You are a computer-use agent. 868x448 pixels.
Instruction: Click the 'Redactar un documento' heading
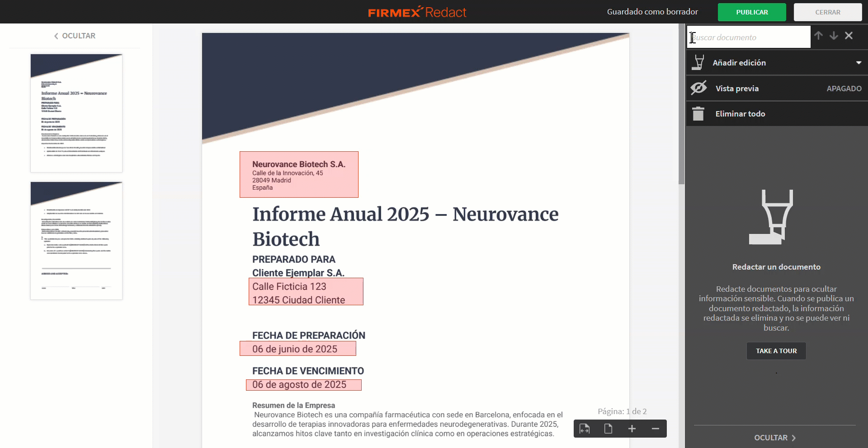point(776,267)
